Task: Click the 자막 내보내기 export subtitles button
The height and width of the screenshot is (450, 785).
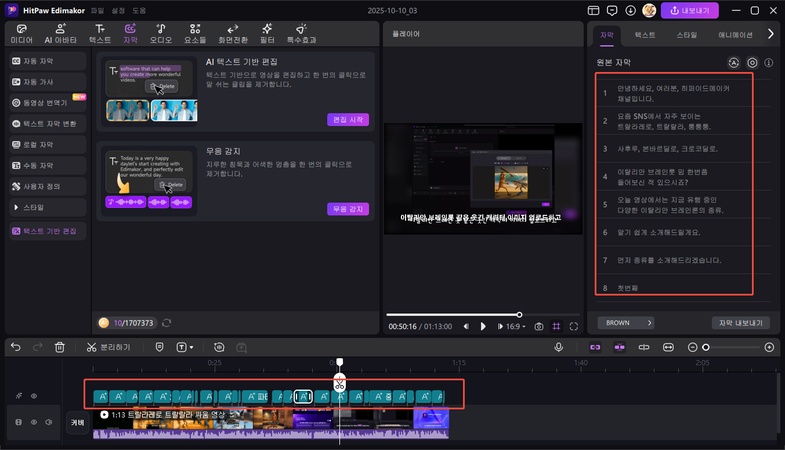Action: (740, 323)
